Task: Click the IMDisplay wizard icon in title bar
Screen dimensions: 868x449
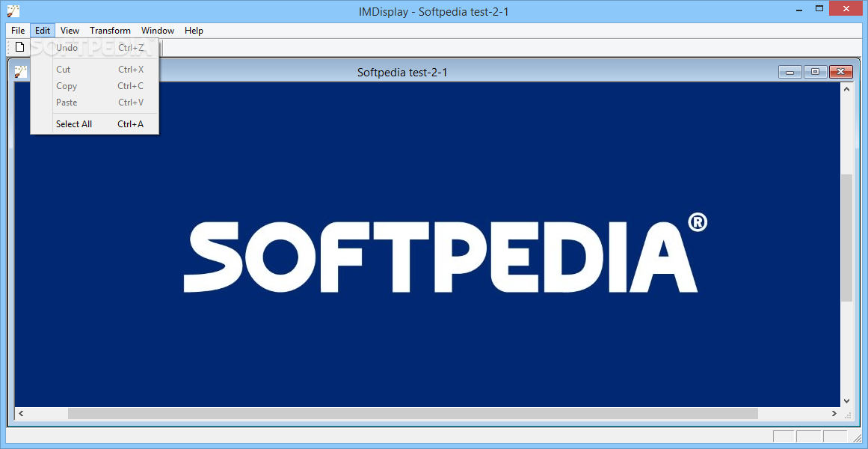Action: (x=13, y=10)
